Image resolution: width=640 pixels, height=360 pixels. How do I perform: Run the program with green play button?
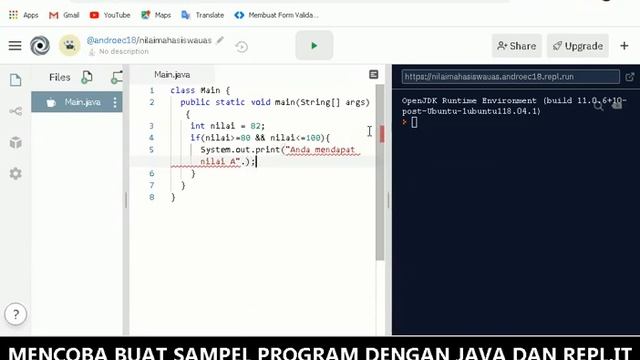click(x=314, y=45)
